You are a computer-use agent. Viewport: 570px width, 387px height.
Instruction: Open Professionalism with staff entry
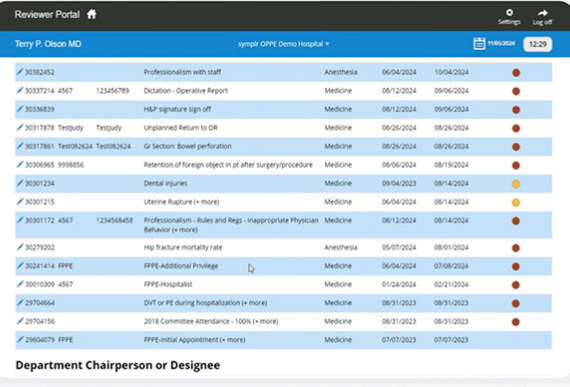(182, 72)
